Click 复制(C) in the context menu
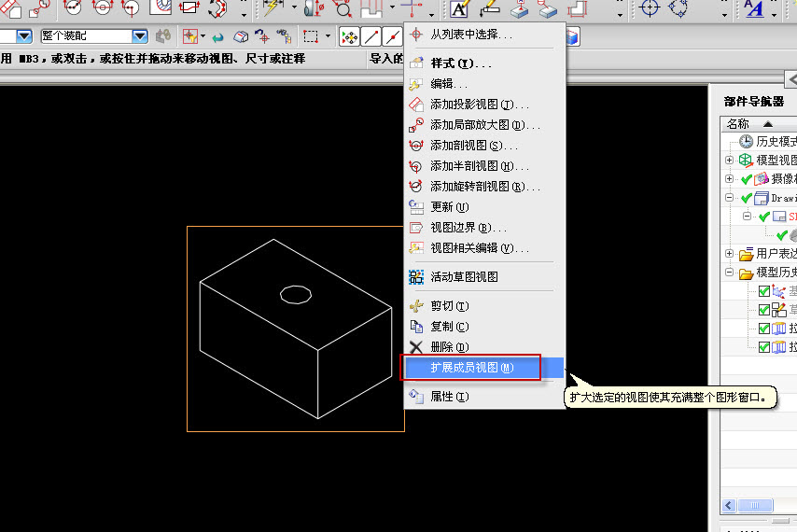 [484, 327]
